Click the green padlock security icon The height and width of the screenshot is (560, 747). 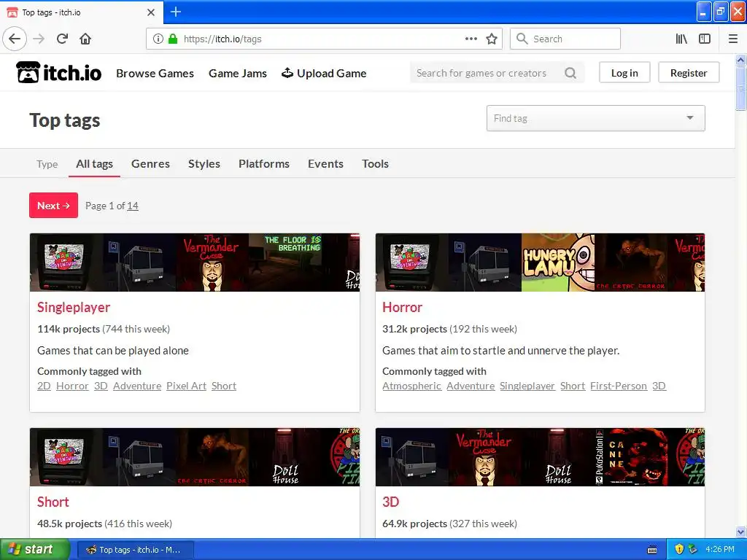click(172, 39)
